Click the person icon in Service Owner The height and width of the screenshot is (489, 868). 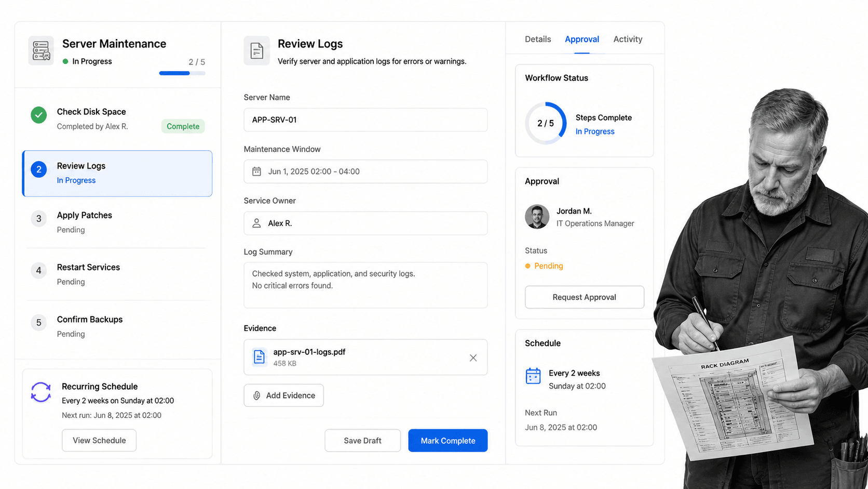tap(256, 223)
